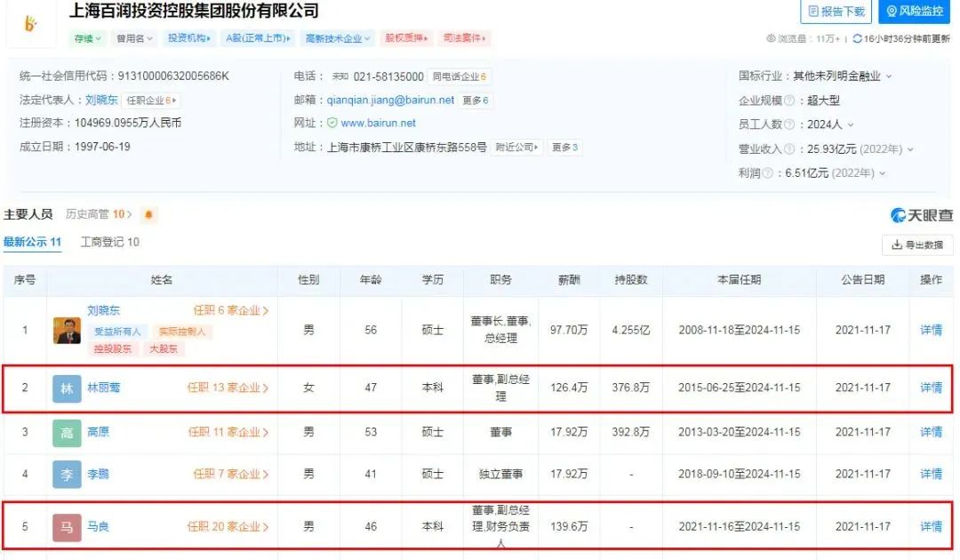The image size is (960, 560).
Task: Click the company logo thumbnail
Action: point(30,23)
